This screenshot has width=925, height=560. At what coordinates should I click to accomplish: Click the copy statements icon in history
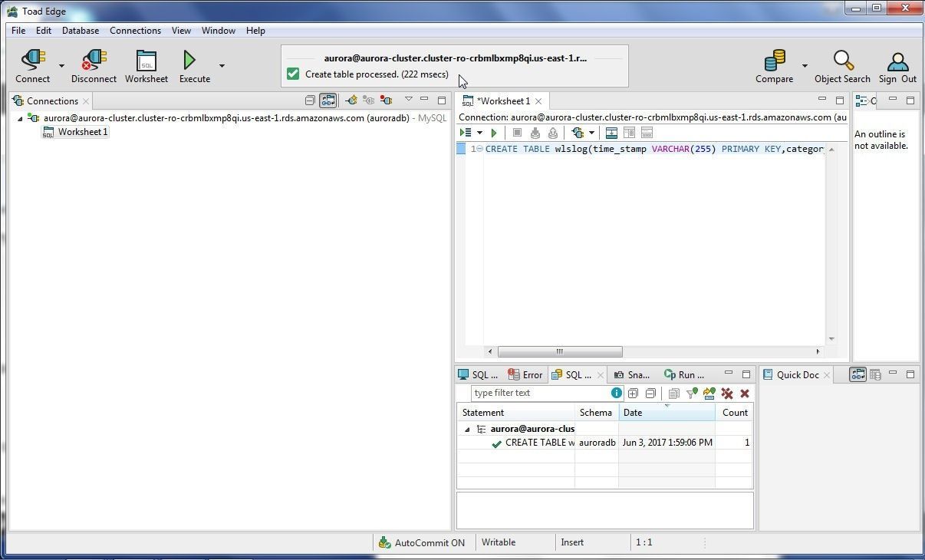(674, 394)
